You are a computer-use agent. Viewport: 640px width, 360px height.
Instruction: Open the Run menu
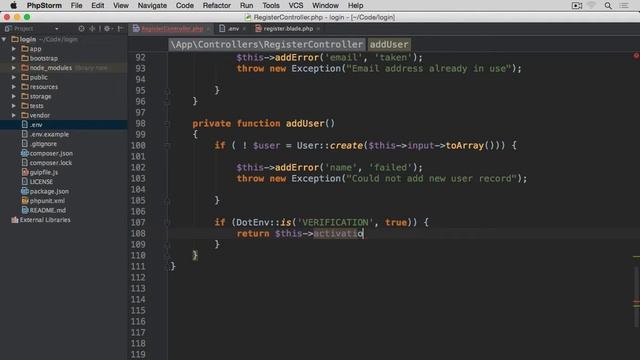tap(246, 5)
